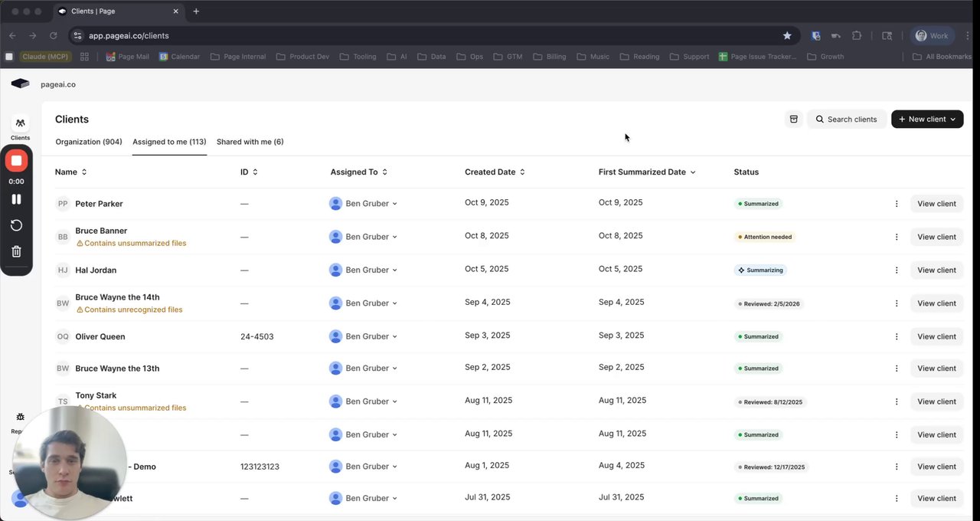Delete the recording with the trash icon

[16, 251]
